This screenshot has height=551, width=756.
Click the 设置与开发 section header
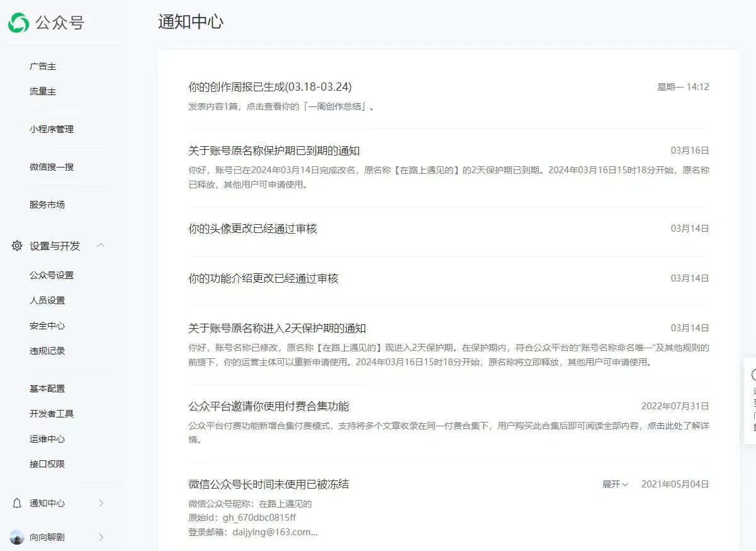(55, 246)
